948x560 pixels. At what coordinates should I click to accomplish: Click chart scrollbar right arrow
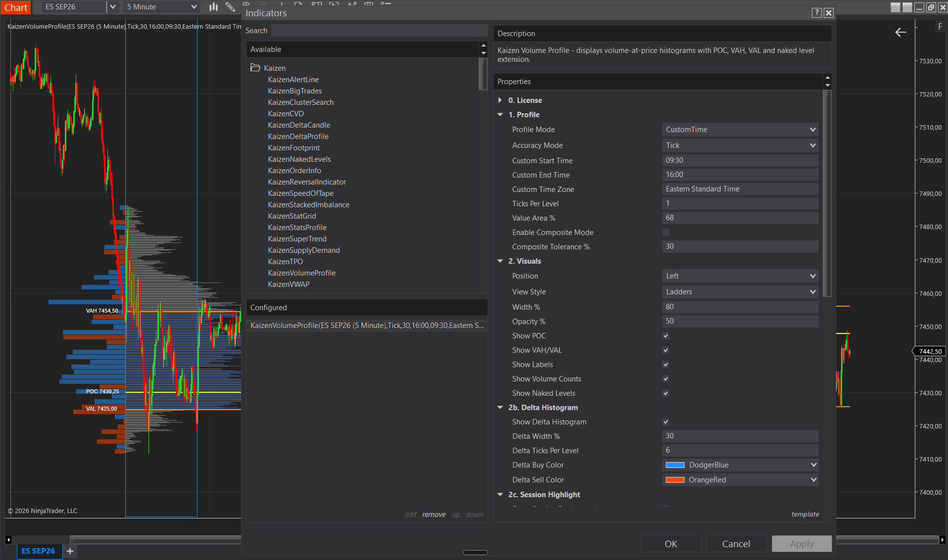click(942, 540)
